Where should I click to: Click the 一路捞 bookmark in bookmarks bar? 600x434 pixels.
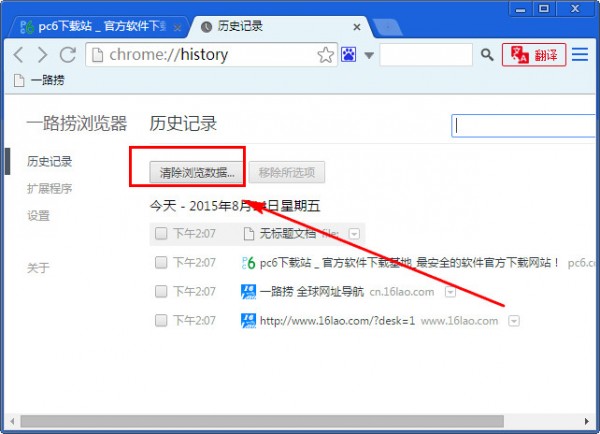click(x=40, y=78)
